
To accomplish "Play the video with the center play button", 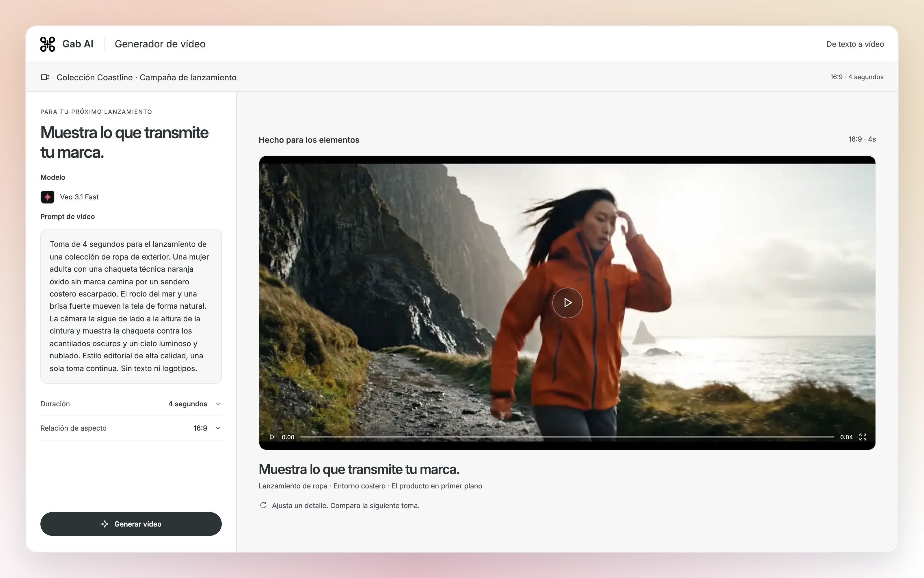I will [x=567, y=303].
